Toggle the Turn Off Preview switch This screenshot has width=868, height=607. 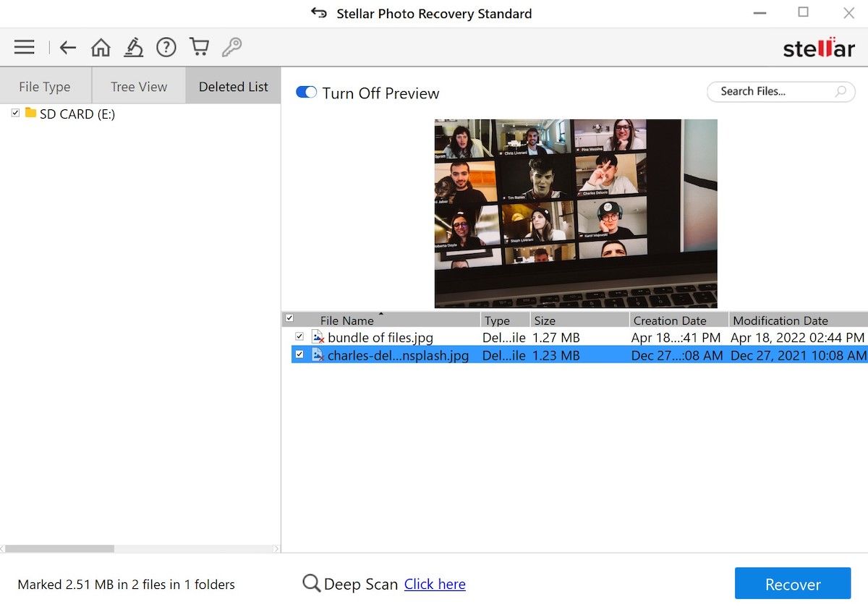(x=307, y=93)
